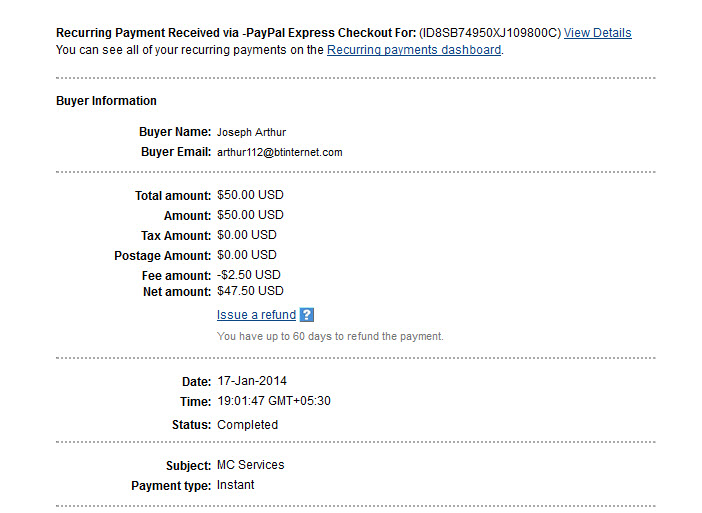This screenshot has width=702, height=513.
Task: Click the Issue a refund link
Action: pos(256,315)
